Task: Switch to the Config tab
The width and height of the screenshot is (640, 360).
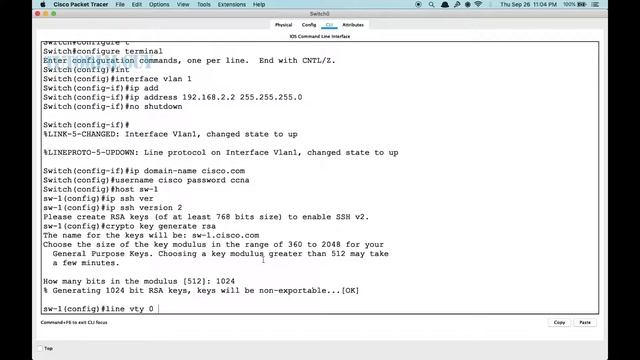Action: click(309, 25)
